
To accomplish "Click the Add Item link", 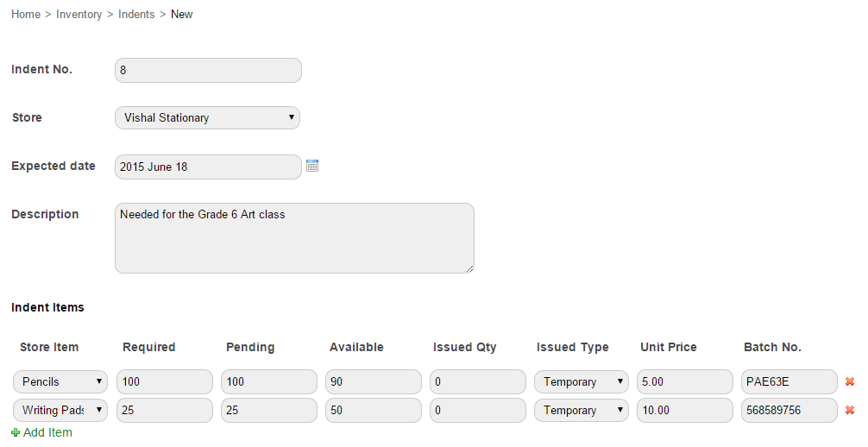I will [47, 432].
